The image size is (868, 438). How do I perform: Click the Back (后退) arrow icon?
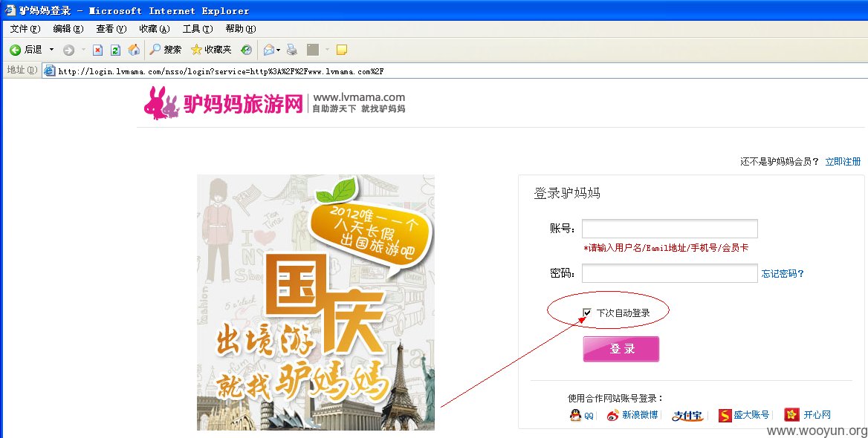15,50
